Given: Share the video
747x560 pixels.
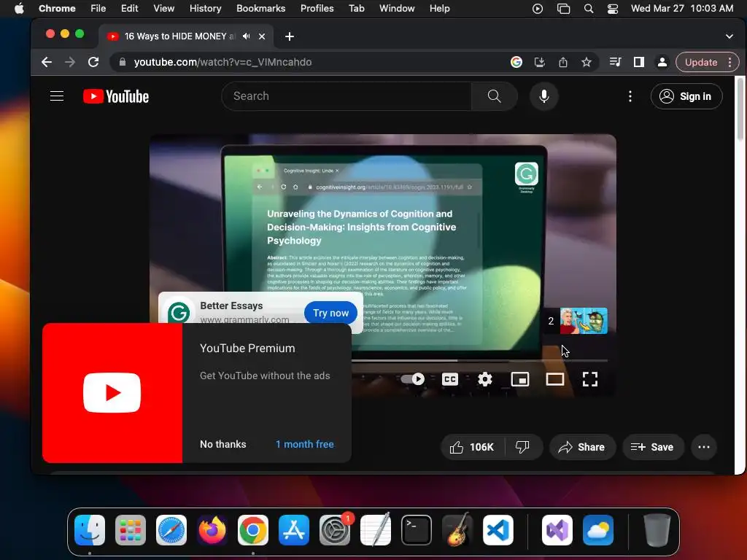Looking at the screenshot, I should point(582,447).
